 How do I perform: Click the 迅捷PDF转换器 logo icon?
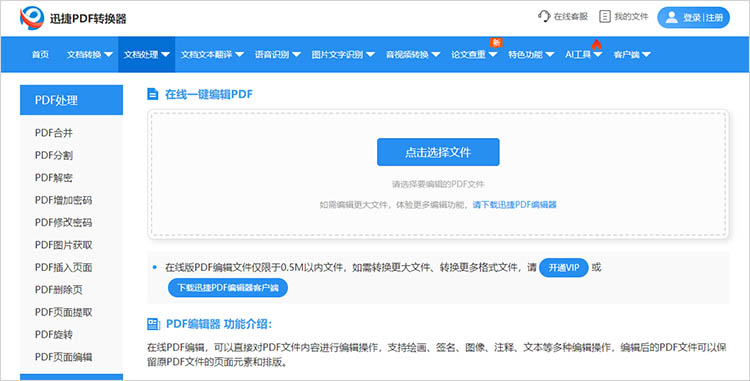[x=32, y=18]
